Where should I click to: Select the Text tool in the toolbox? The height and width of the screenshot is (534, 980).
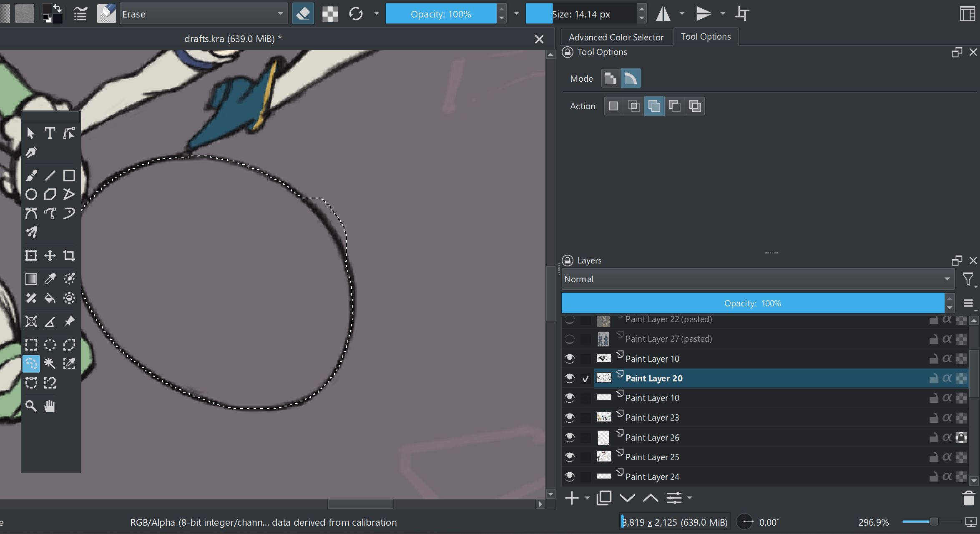[50, 133]
